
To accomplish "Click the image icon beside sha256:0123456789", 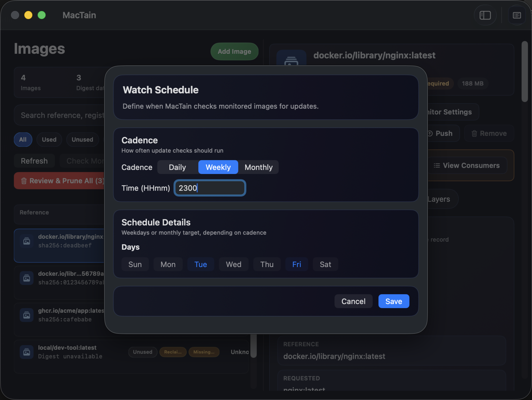I will click(27, 278).
